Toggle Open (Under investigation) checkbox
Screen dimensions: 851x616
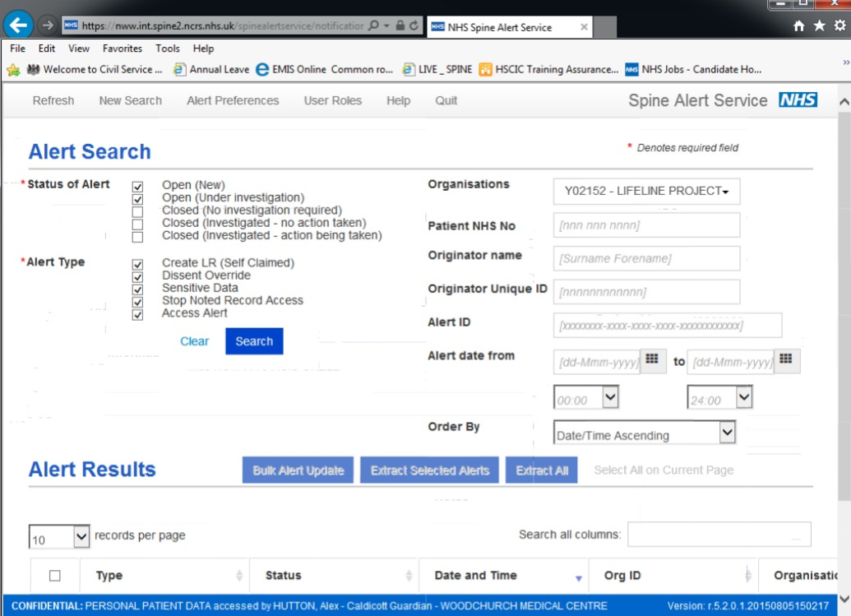pos(138,199)
